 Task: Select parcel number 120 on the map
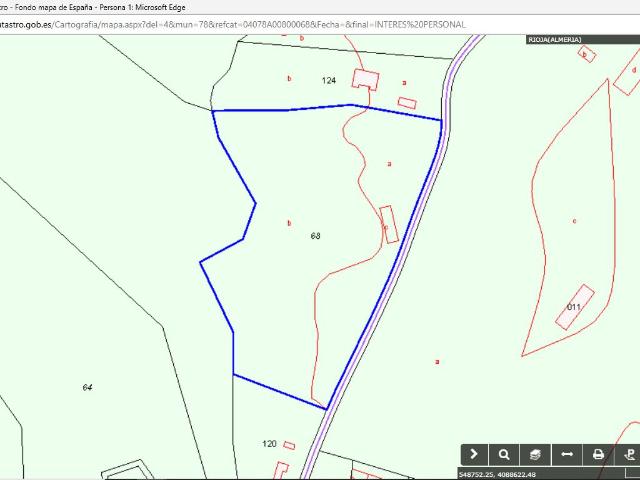[269, 444]
